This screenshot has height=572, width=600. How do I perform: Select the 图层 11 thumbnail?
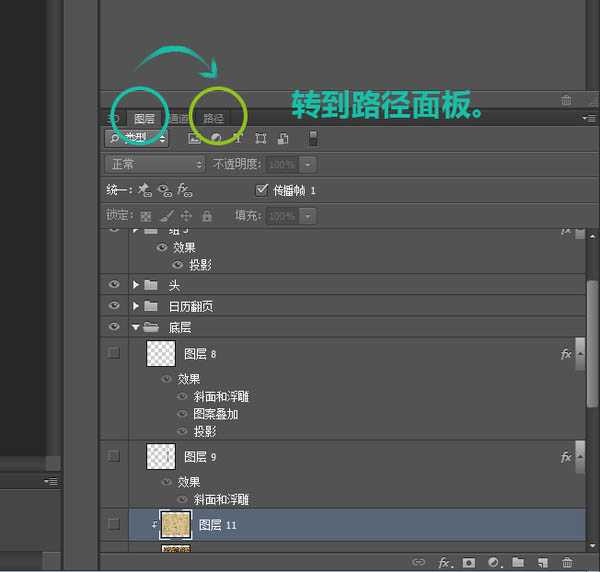click(176, 525)
